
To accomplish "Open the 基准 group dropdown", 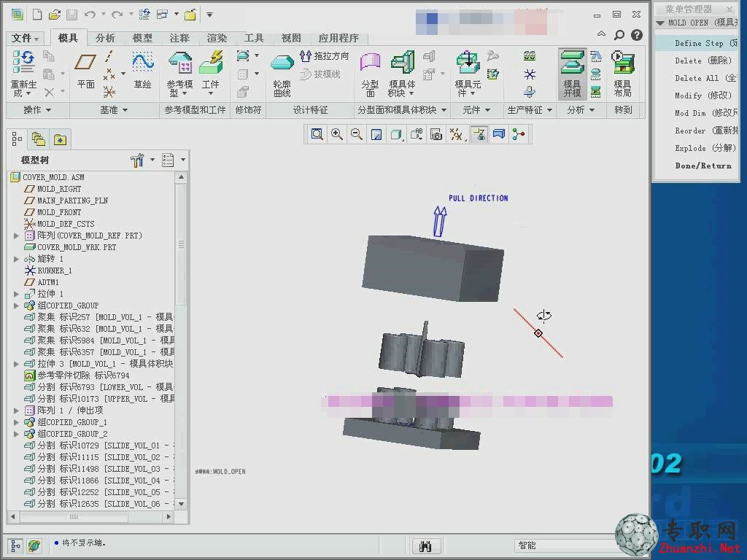I will click(114, 110).
